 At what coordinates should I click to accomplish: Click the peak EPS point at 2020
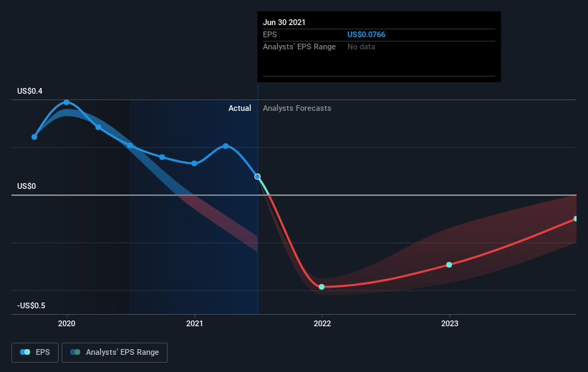[67, 102]
